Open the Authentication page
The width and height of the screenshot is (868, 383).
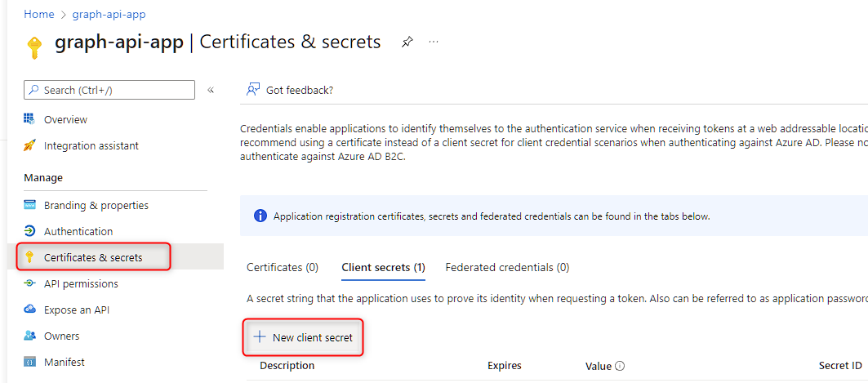point(78,231)
